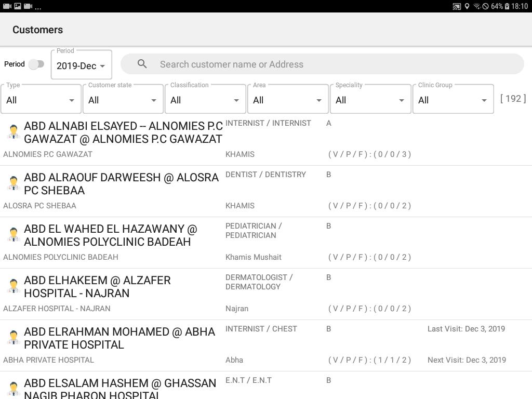Click address ALOSRA PC SHEBAA below Darweesh
Image resolution: width=532 pixels, height=399 pixels.
[39, 206]
